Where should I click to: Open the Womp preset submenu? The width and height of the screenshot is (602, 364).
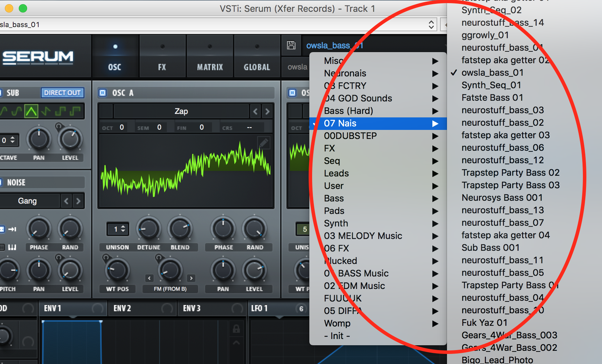pos(378,323)
